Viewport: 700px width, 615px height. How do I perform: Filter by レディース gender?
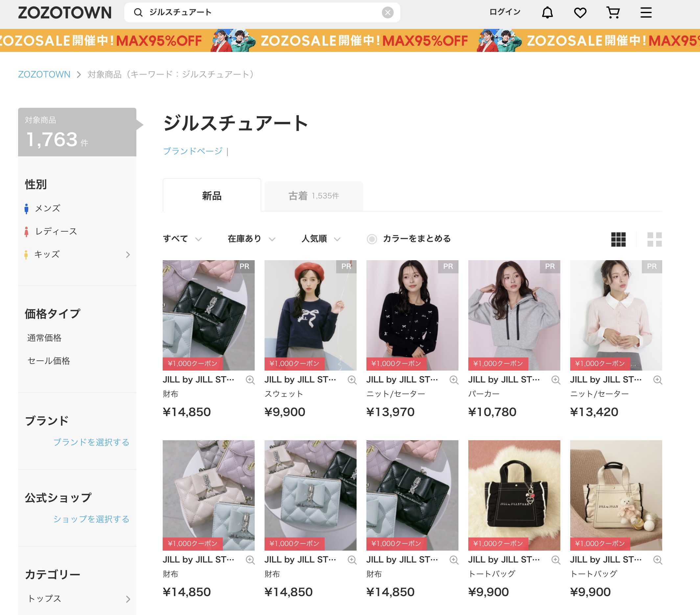click(56, 232)
